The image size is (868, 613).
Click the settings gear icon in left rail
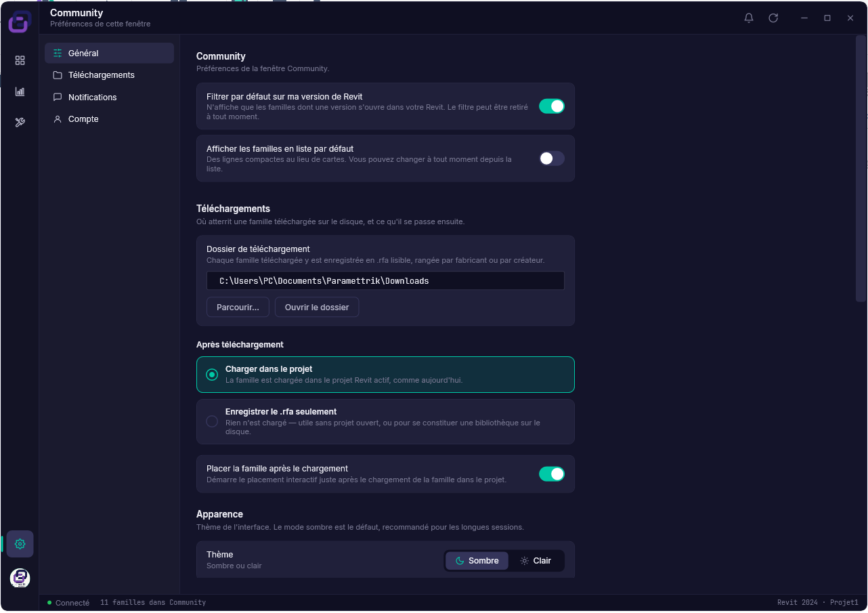[x=20, y=544]
